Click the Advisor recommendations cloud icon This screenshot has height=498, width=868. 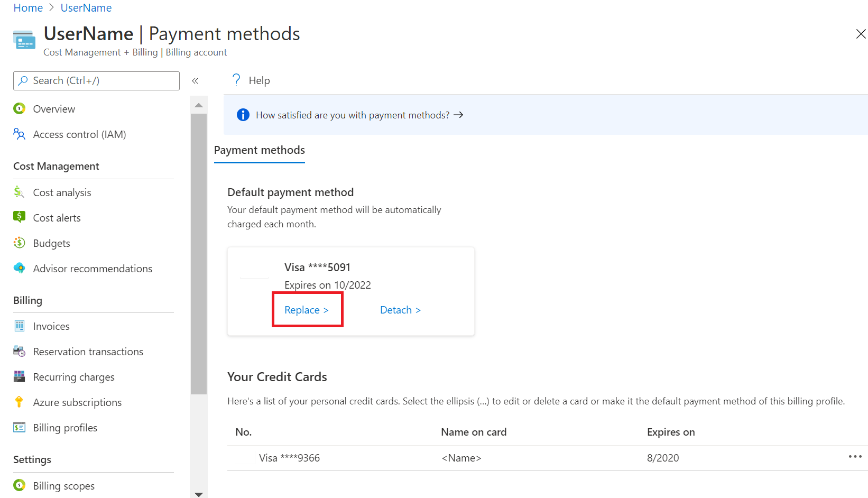[19, 268]
